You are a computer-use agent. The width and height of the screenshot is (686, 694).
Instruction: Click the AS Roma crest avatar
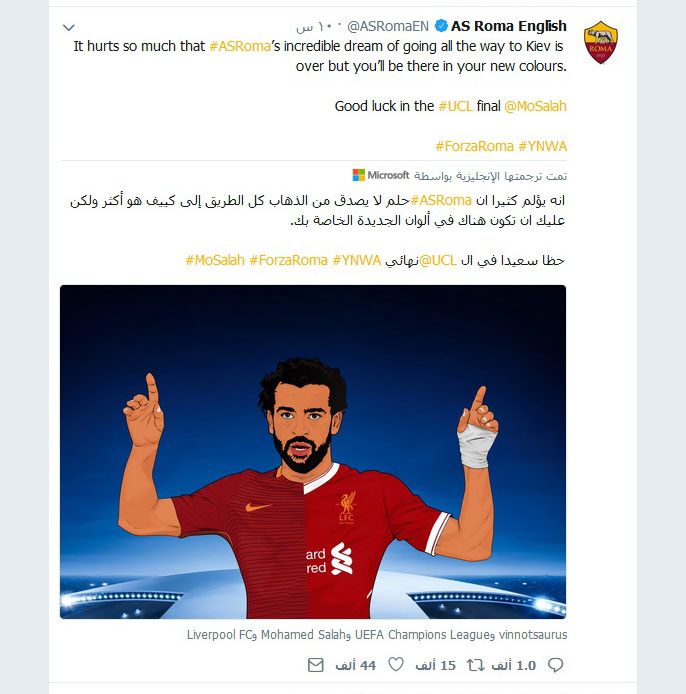coord(601,42)
